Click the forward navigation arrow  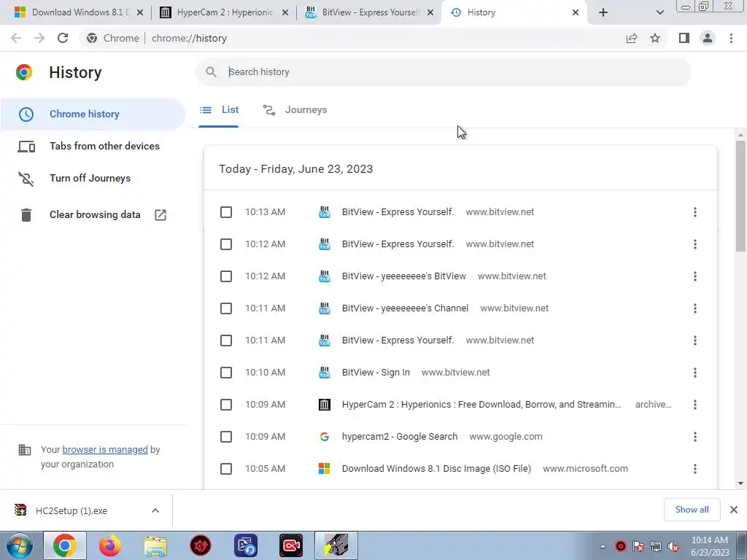39,38
